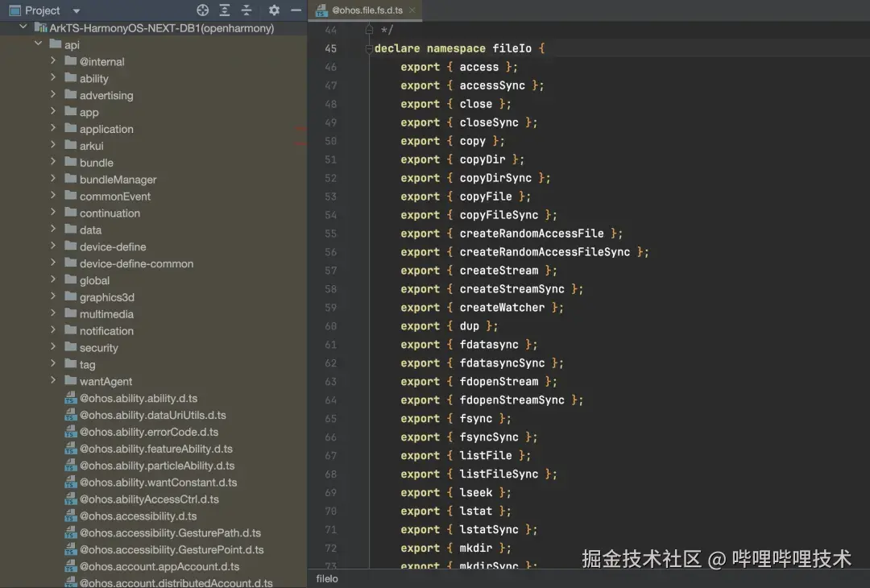Click the TS icon of @ohos.ability.wantConstant.d.ts

click(x=70, y=482)
